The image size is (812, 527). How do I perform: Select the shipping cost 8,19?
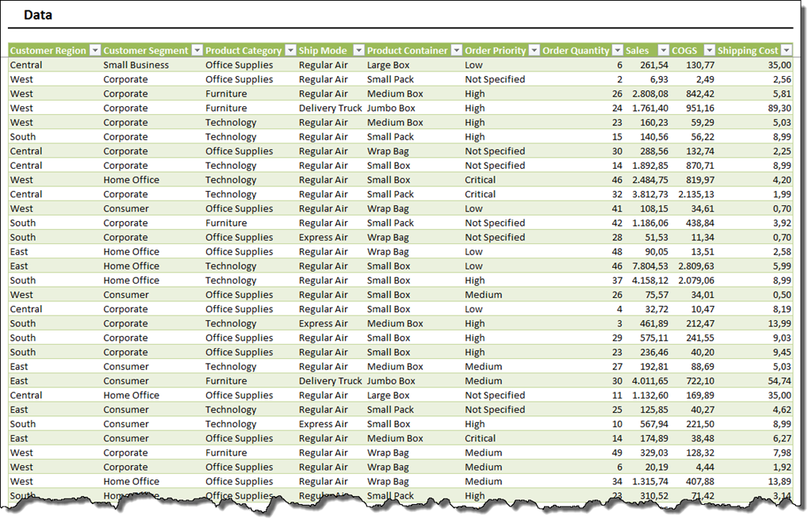782,310
